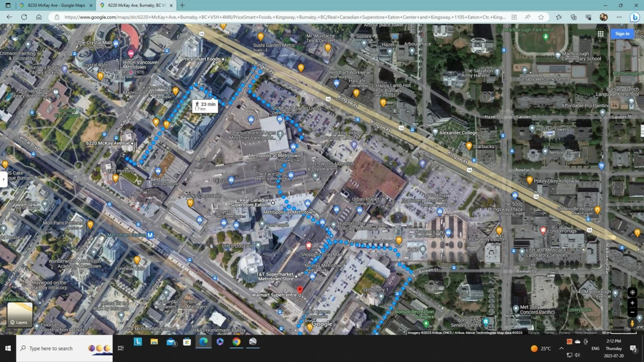644x362 pixels.
Task: Select the 6220 McKay Avenue start label
Action: coord(108,144)
